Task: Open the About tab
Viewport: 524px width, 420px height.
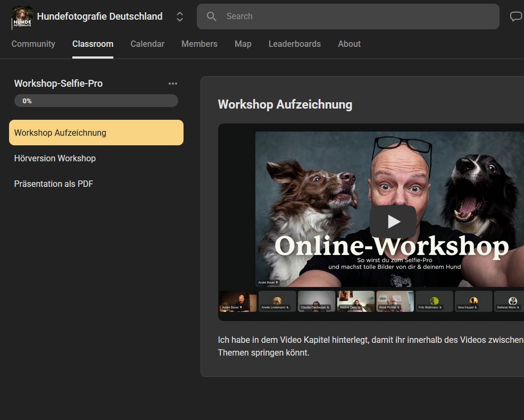Action: 349,44
